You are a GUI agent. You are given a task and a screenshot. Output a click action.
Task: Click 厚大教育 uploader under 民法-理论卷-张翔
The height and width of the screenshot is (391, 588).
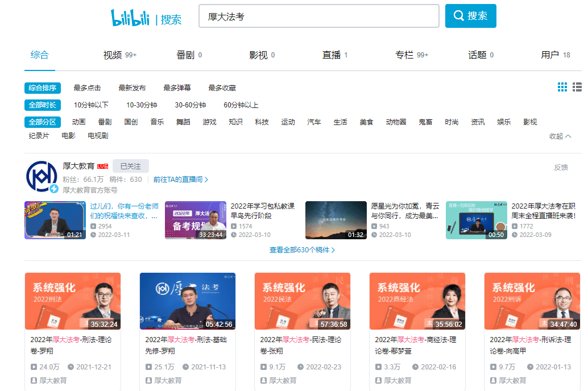click(283, 381)
